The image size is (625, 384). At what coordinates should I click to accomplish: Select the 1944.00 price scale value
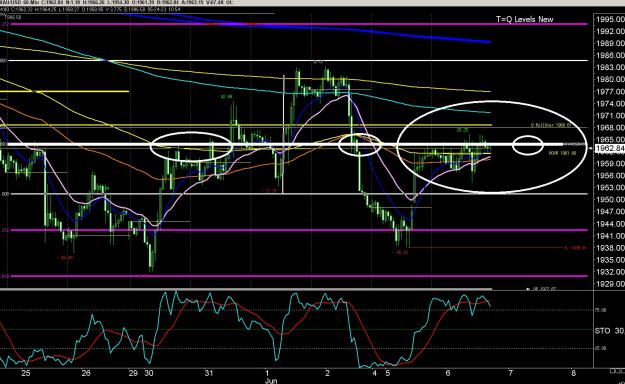pos(610,224)
